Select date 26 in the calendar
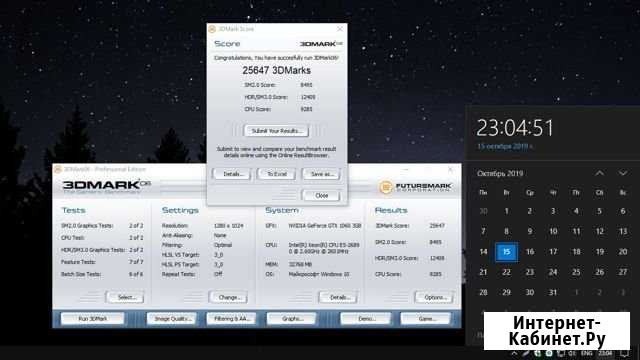This screenshot has width=640, height=360. point(600,272)
